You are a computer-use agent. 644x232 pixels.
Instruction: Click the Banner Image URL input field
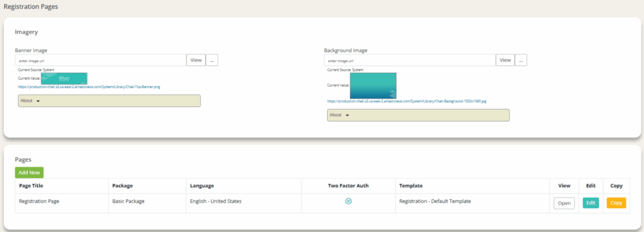point(101,60)
